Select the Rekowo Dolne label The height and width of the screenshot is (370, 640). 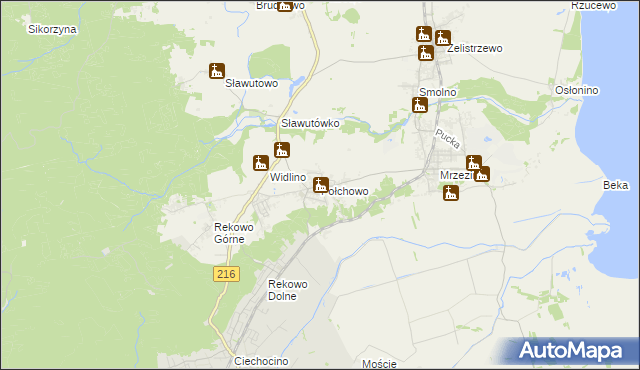[x=287, y=290]
